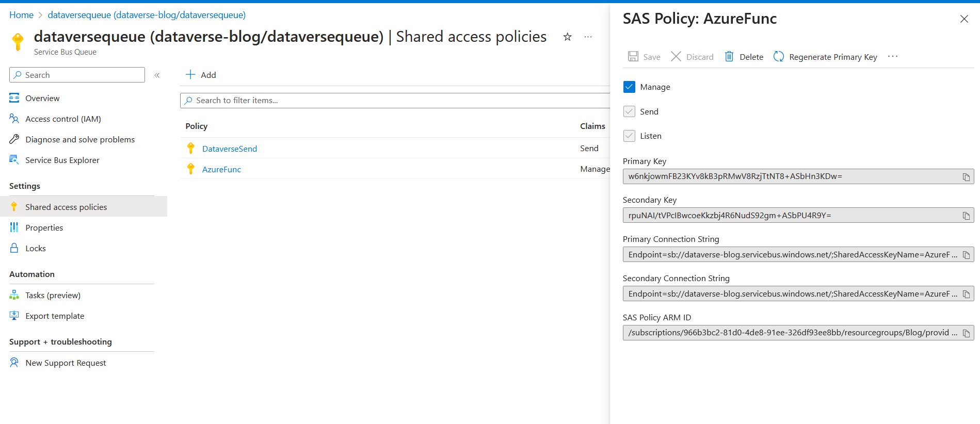Click the Regenerate Primary Key refresh icon
This screenshot has height=424, width=980.
779,56
